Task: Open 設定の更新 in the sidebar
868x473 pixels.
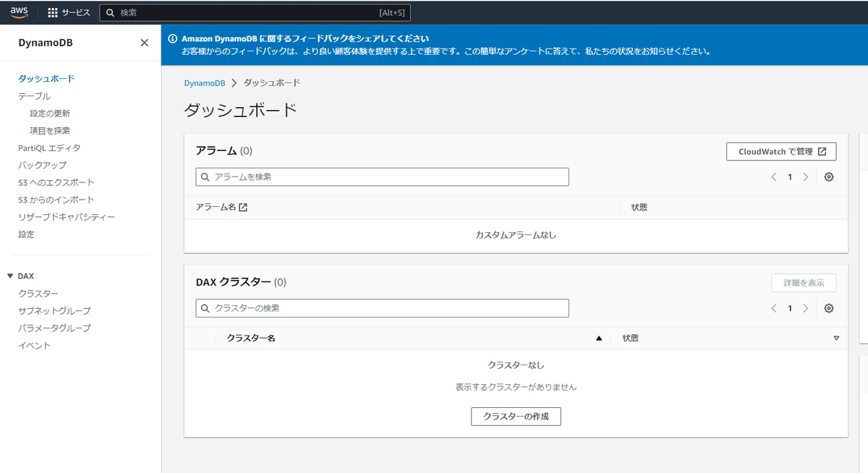Action: tap(50, 114)
